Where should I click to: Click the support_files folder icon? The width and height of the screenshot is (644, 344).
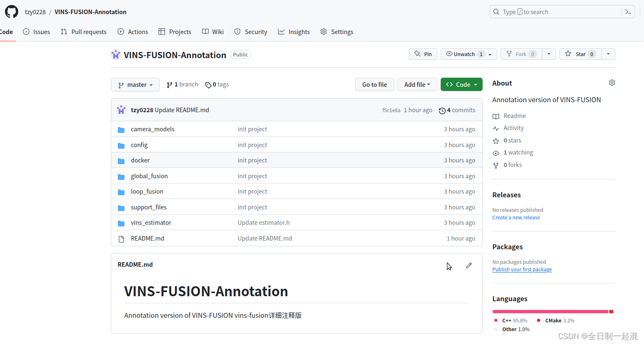[x=121, y=208]
